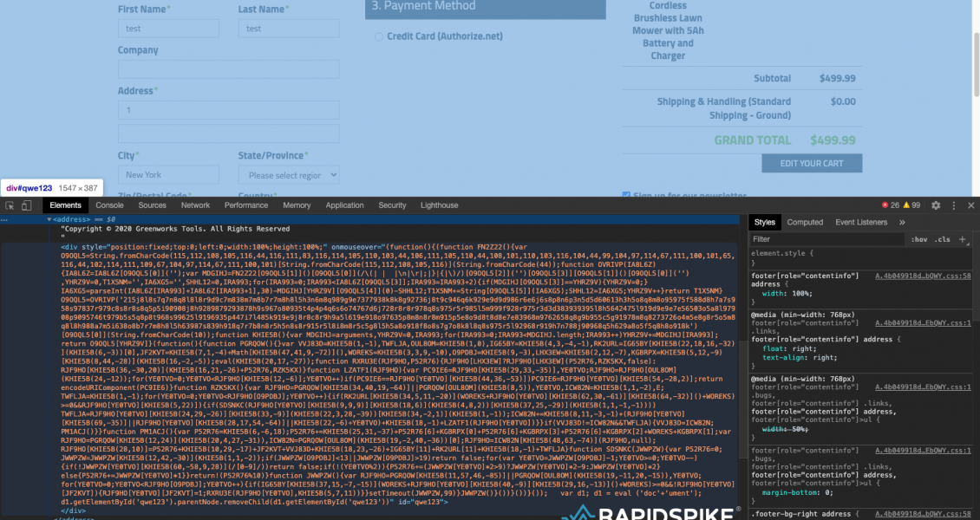Open the css:58 stylesheet source link
980x520 pixels.
923,276
